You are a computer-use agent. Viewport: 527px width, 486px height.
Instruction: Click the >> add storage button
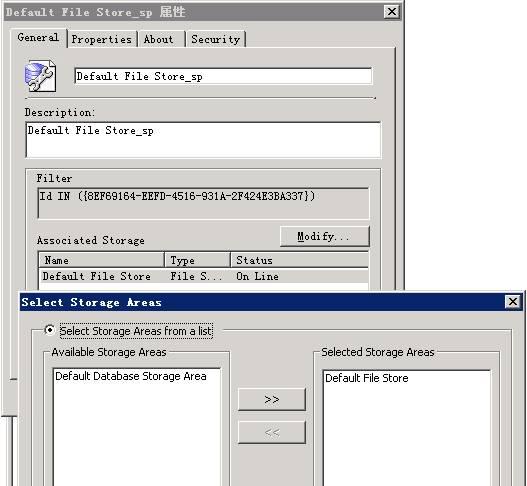[272, 399]
